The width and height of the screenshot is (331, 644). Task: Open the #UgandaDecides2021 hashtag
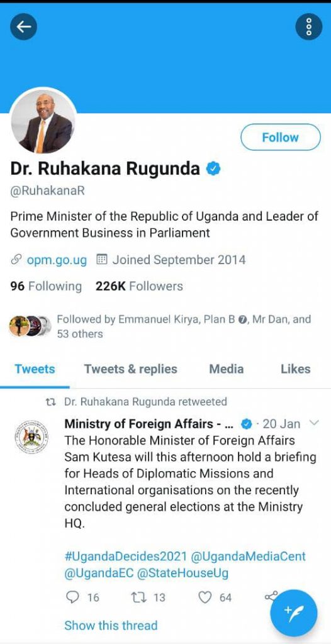click(126, 556)
